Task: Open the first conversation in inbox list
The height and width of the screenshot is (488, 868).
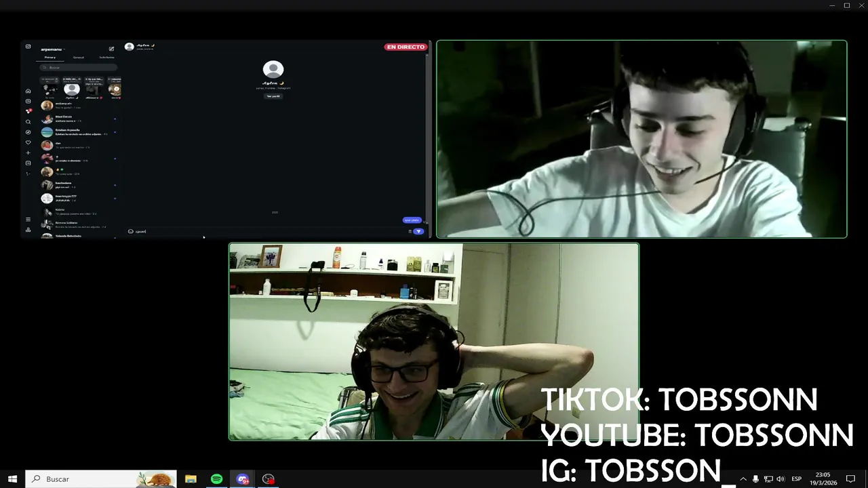Action: (x=80, y=106)
